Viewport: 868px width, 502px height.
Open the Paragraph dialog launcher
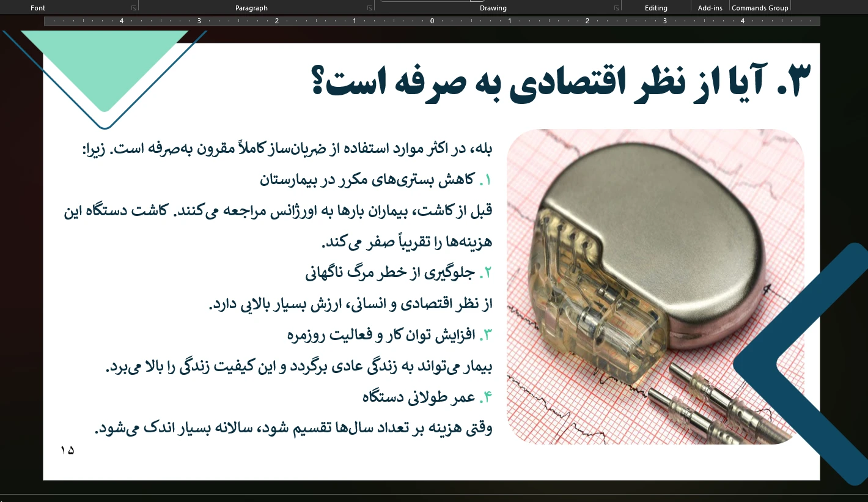(370, 8)
